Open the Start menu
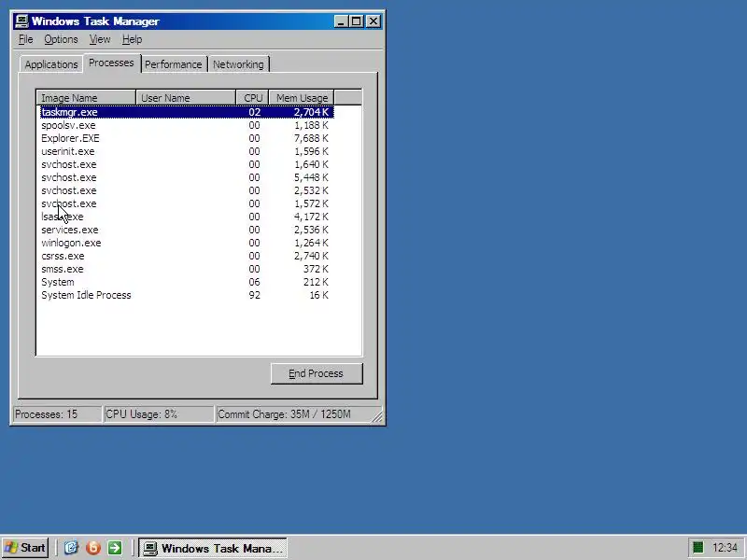This screenshot has height=560, width=747. (25, 548)
